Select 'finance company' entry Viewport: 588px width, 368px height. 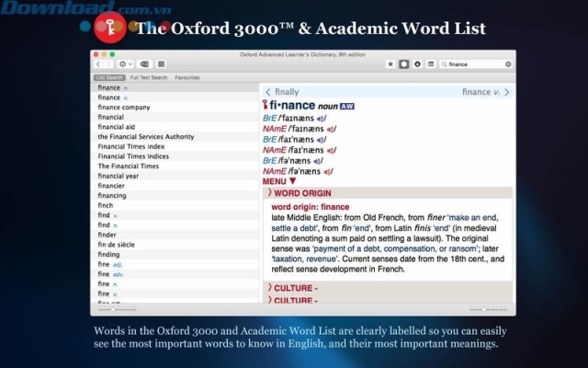click(x=175, y=107)
